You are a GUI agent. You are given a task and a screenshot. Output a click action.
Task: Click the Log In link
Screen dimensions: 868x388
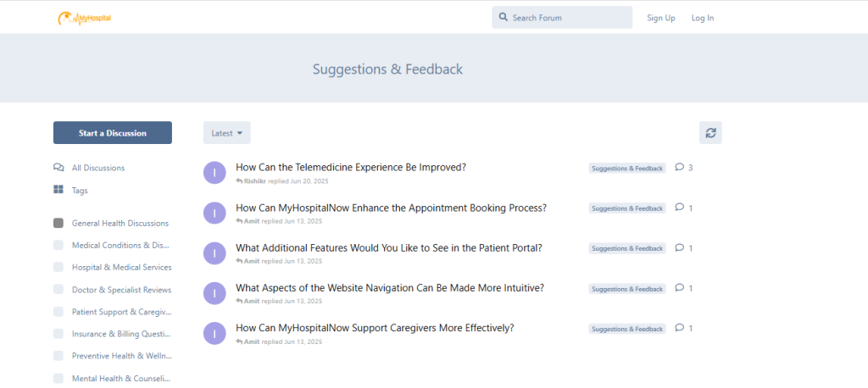pyautogui.click(x=703, y=18)
